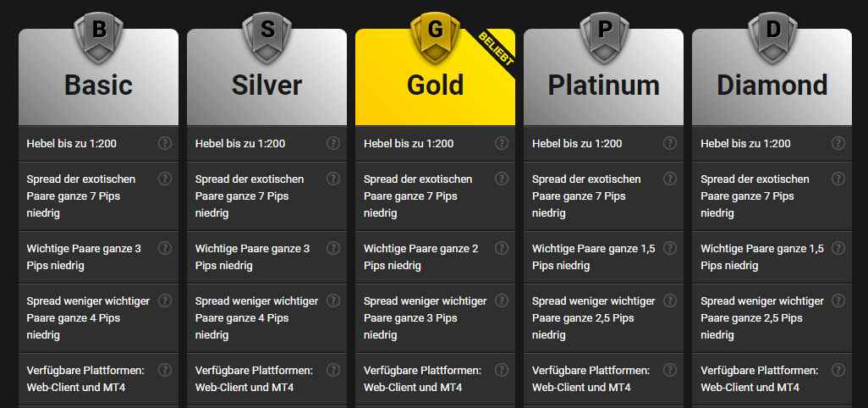868x408 pixels.
Task: Show help for Silver Spread weniger wichtiger Paare
Action: tap(333, 300)
